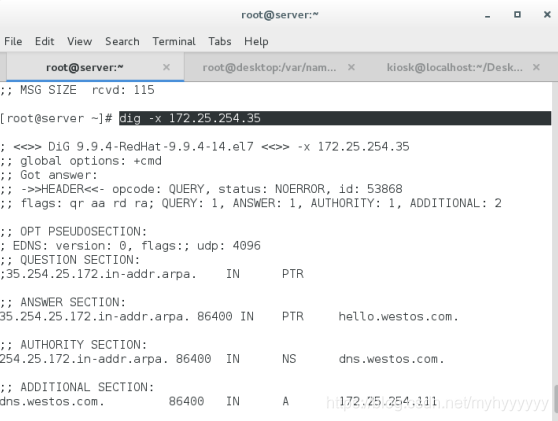Open the Help menu
558x421 pixels.
(256, 41)
